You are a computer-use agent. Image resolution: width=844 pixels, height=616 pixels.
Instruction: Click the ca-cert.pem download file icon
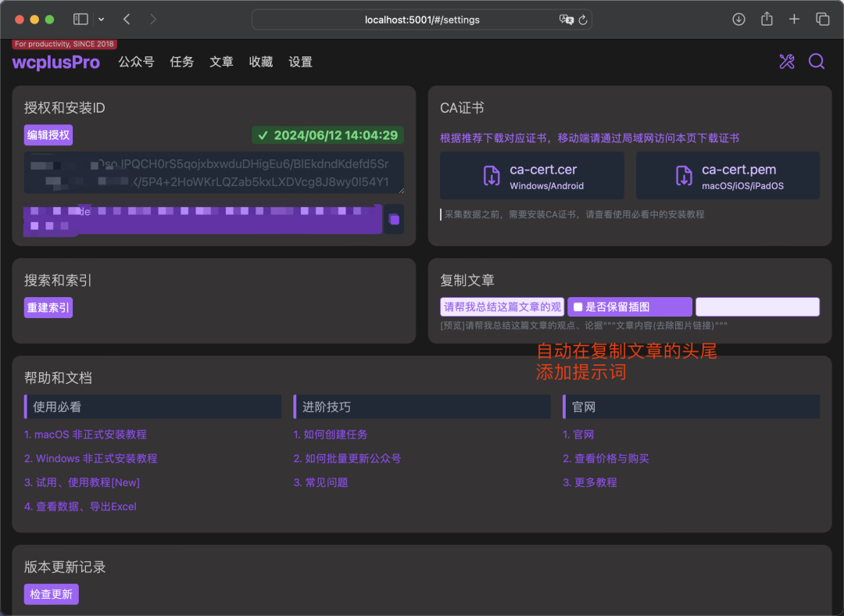(684, 176)
